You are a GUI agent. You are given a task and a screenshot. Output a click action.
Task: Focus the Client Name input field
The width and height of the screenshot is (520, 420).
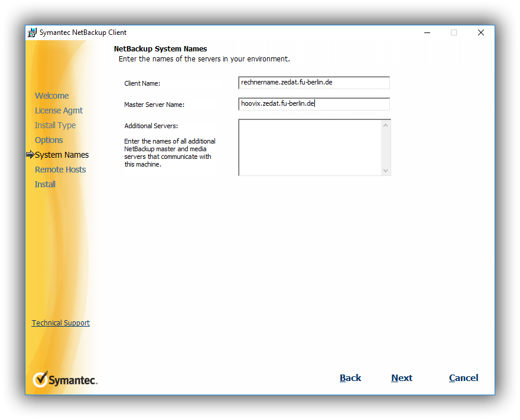[314, 83]
